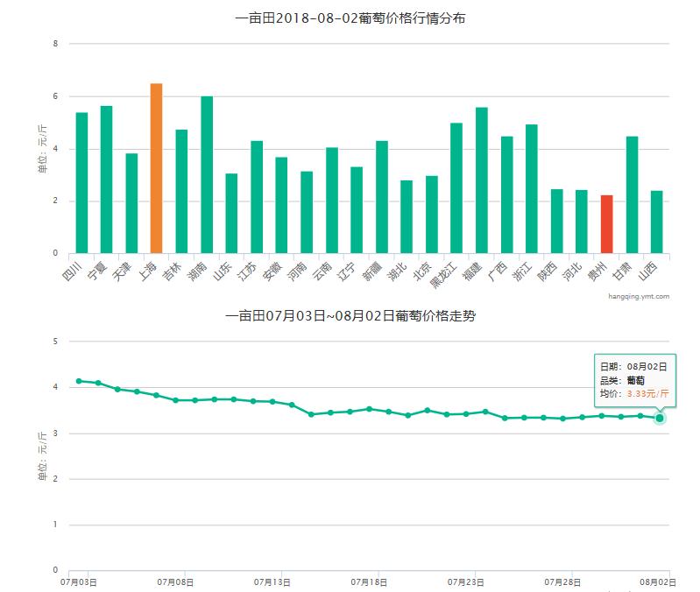Click the 北京 axis label
The image size is (700, 592).
click(423, 271)
